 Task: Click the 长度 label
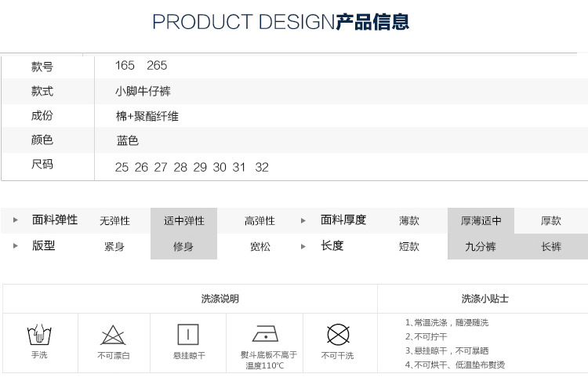point(332,245)
